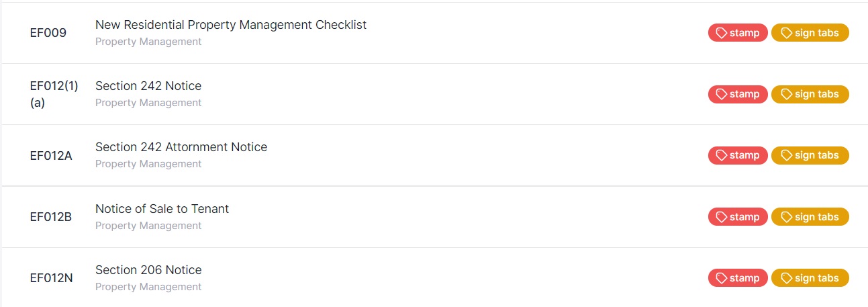This screenshot has height=307, width=868.
Task: Open New Residential Property Management Checklist
Action: coord(230,25)
